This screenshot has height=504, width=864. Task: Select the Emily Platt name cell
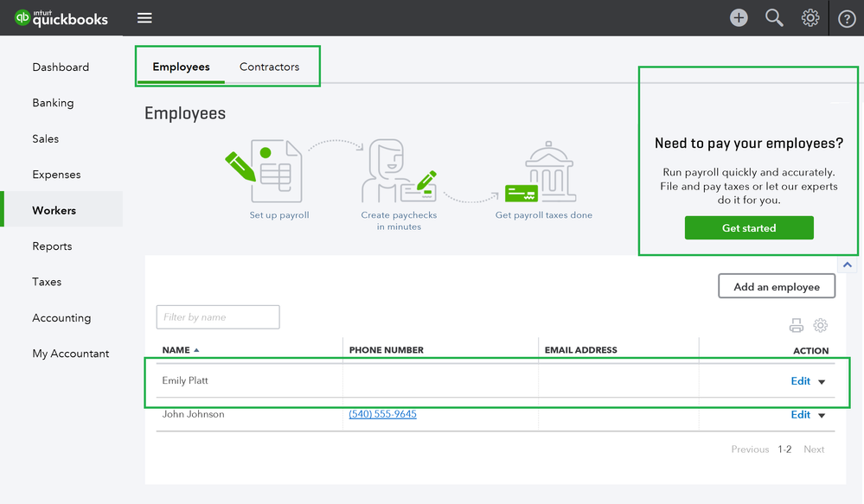coord(185,380)
